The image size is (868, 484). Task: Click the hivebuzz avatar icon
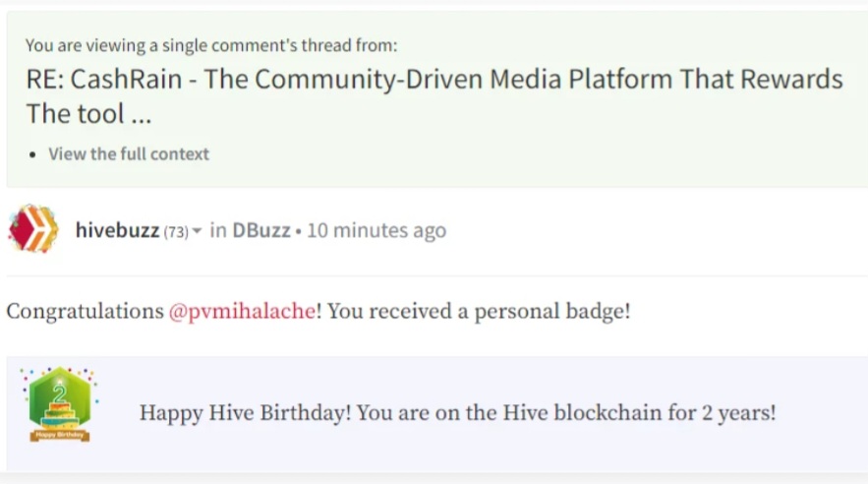click(33, 228)
